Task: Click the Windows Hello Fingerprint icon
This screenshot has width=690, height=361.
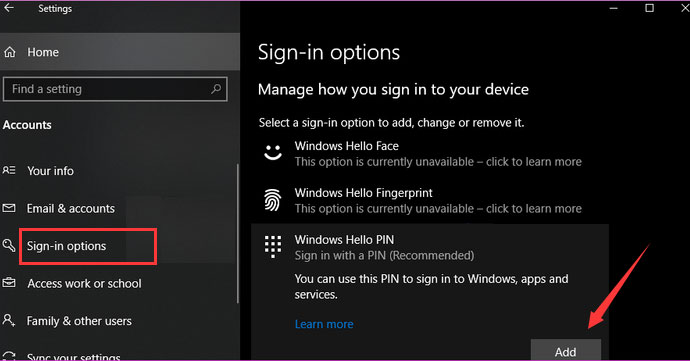Action: (x=273, y=200)
